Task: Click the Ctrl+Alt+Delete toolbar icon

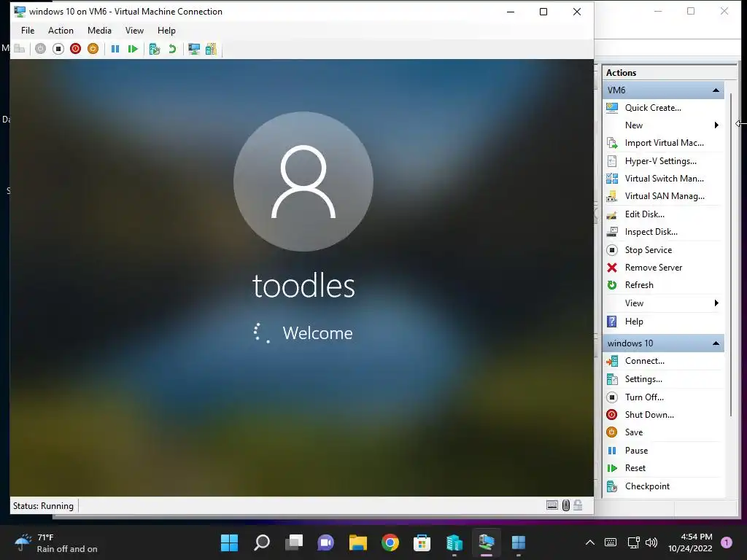Action: (20, 49)
